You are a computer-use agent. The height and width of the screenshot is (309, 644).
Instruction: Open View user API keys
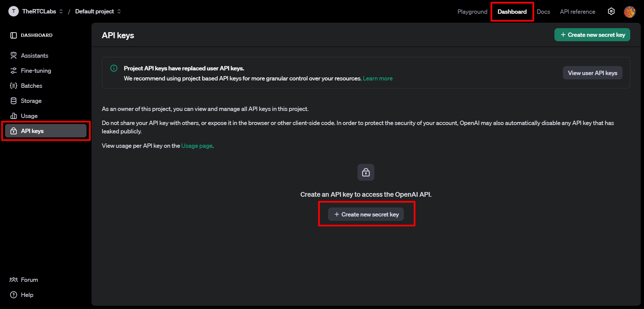592,73
